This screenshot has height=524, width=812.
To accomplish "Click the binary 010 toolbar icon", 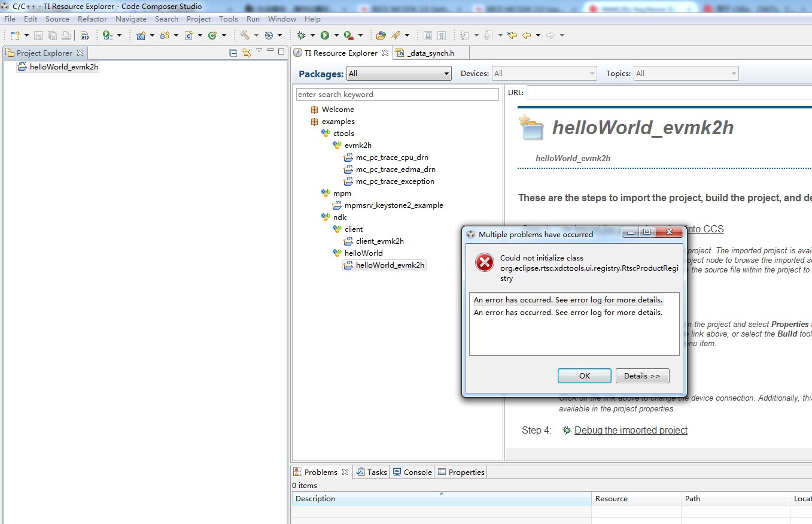I will (84, 35).
